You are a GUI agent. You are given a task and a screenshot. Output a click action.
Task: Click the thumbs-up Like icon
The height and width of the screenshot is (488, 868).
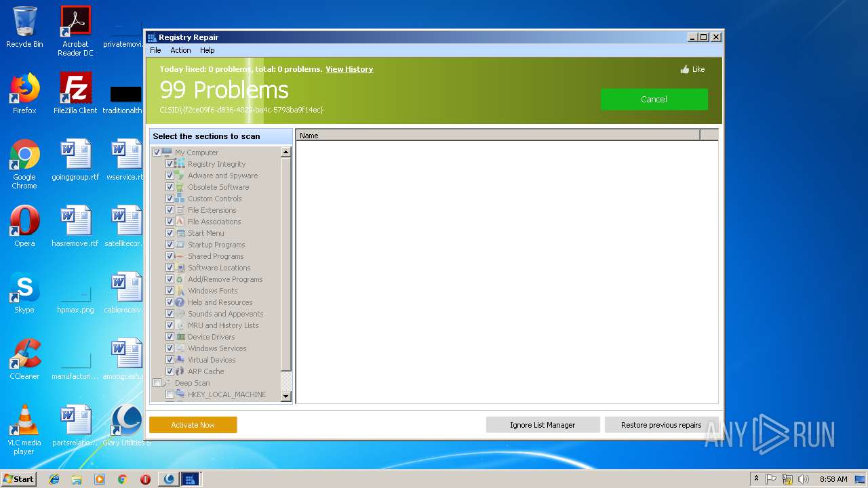[x=685, y=69]
